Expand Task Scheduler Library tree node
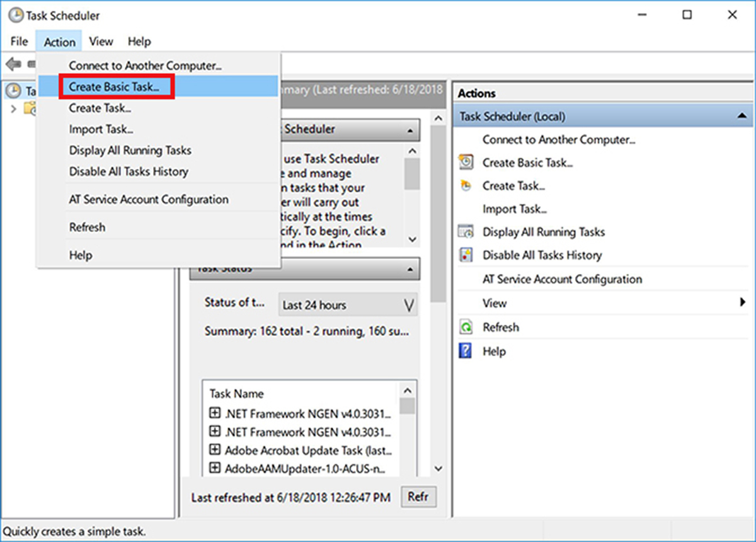 tap(14, 108)
